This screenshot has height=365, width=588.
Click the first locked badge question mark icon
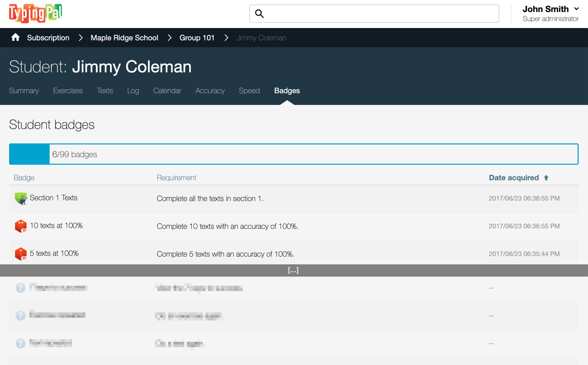click(21, 288)
